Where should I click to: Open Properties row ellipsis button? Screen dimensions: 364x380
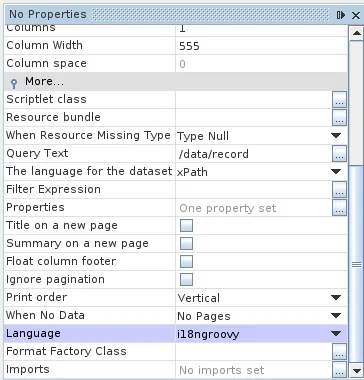(339, 208)
